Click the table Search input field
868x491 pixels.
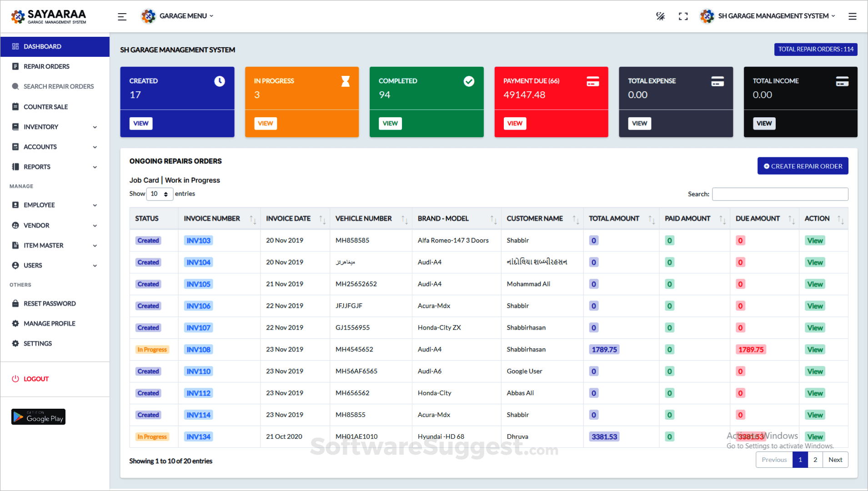(x=780, y=194)
